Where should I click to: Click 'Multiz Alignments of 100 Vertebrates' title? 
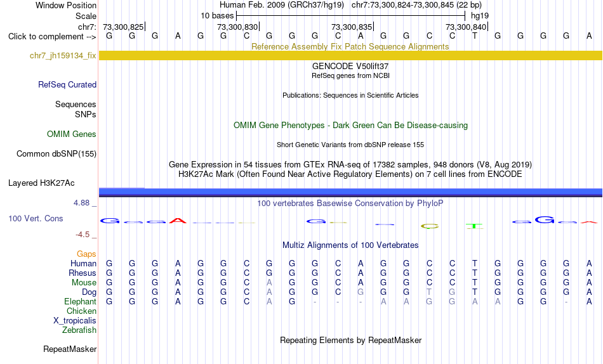[x=350, y=245]
